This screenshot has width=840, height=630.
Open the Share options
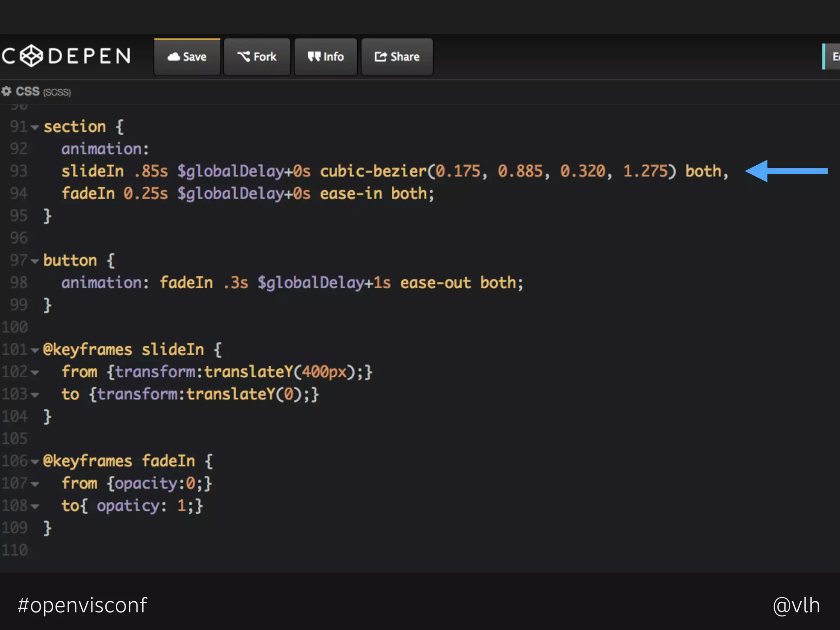pos(397,57)
